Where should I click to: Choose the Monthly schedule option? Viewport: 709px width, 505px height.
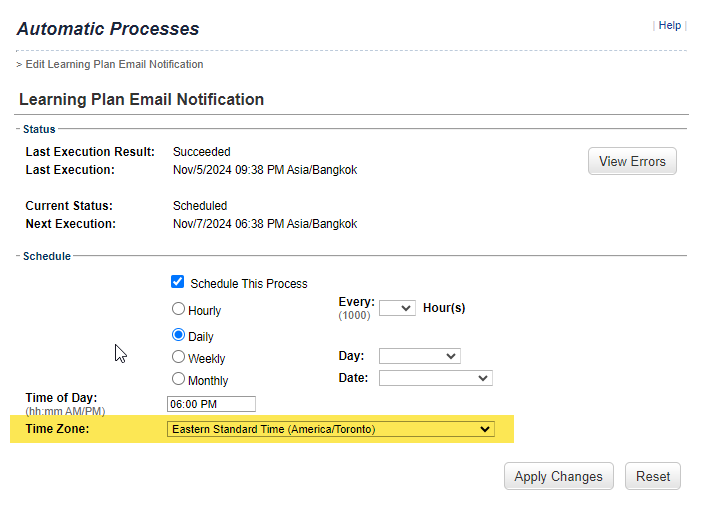click(x=178, y=378)
